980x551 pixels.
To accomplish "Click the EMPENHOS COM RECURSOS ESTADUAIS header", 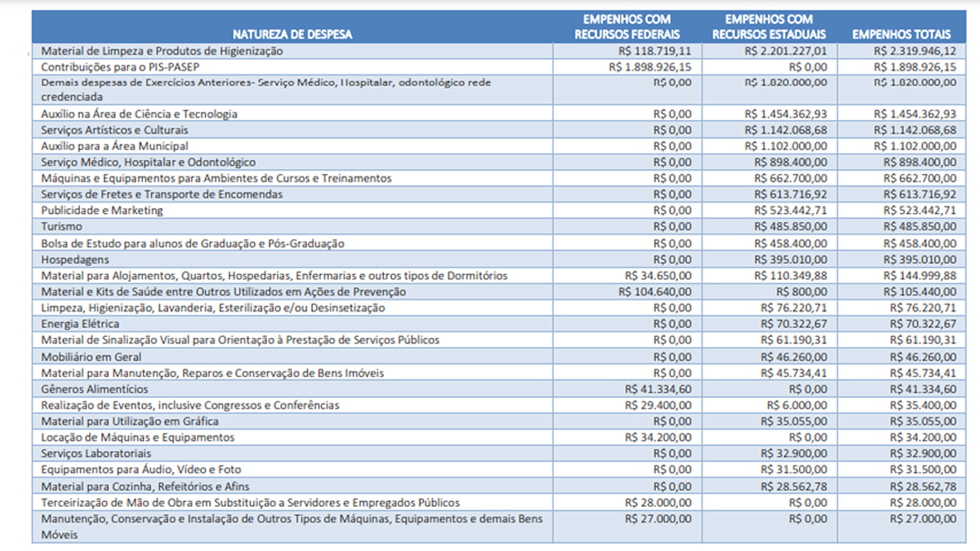I will point(769,27).
